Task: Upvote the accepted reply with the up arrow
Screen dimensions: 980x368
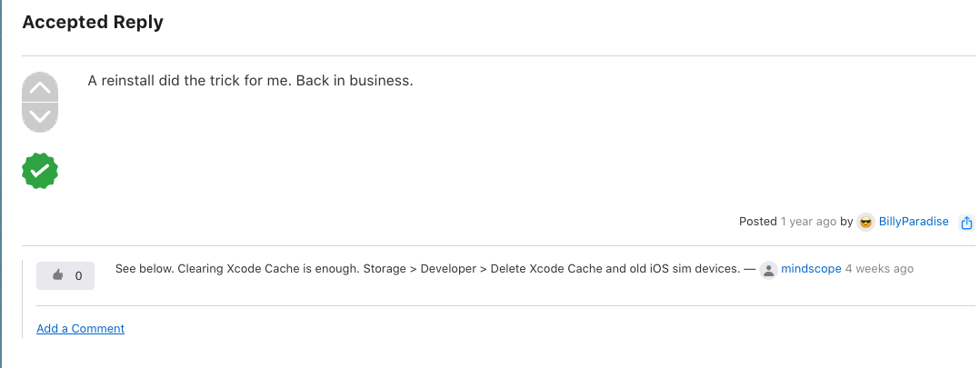Action: click(40, 87)
